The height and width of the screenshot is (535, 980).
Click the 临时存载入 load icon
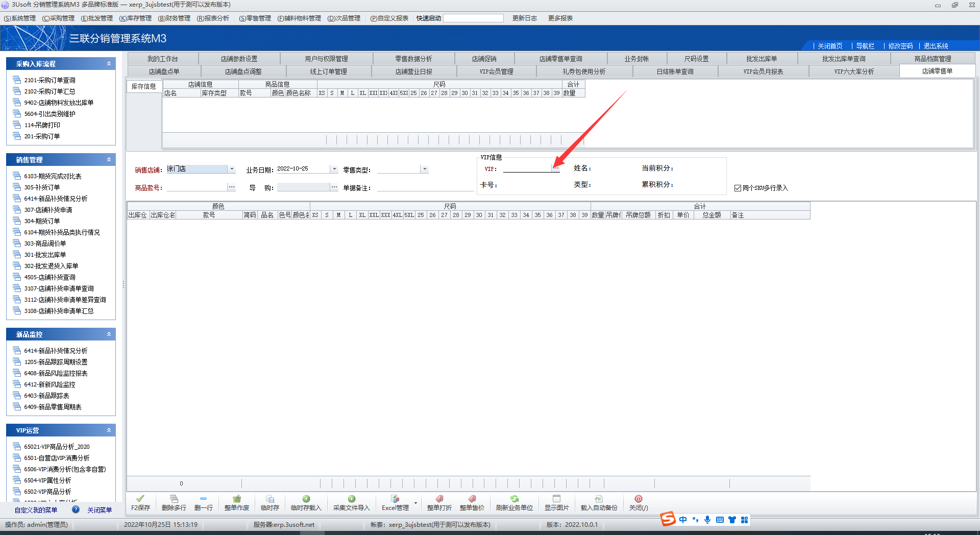[306, 499]
